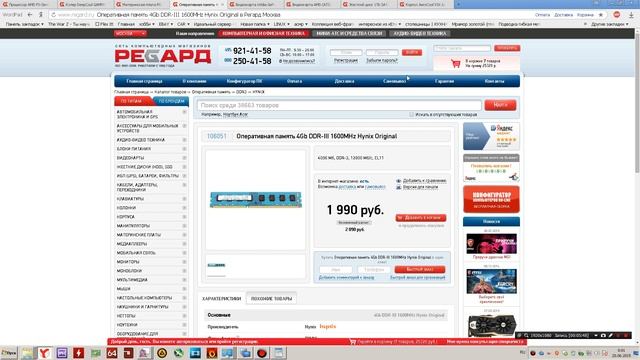Click the name field in quick order form
Screen dimensions: 640x360
(336, 270)
